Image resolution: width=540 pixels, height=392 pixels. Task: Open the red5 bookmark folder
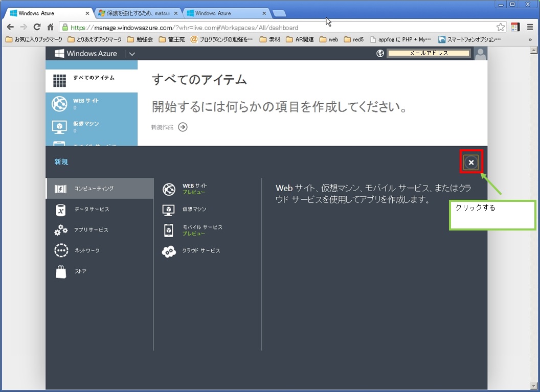354,39
